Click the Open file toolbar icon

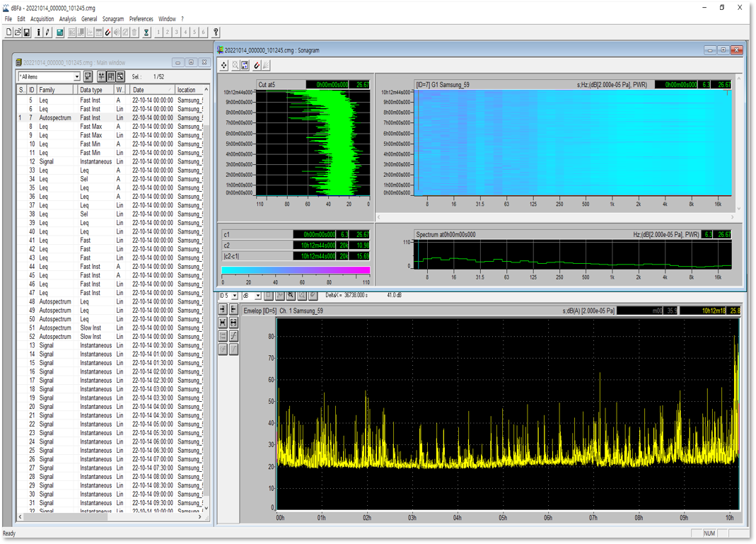point(18,33)
